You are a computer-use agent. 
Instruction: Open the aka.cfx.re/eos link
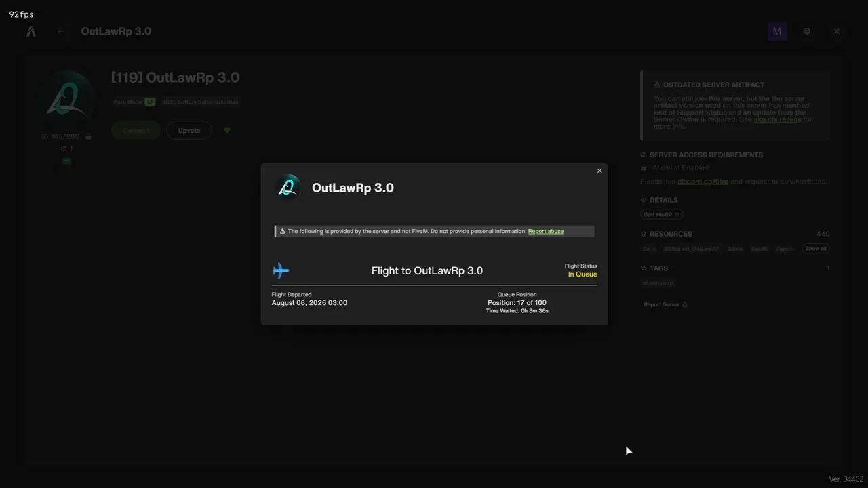coord(778,119)
